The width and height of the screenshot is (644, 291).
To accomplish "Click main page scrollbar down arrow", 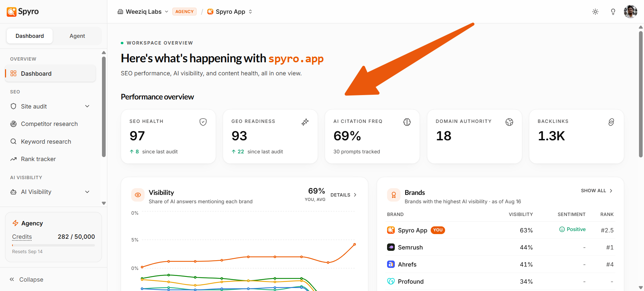I will pos(641,288).
